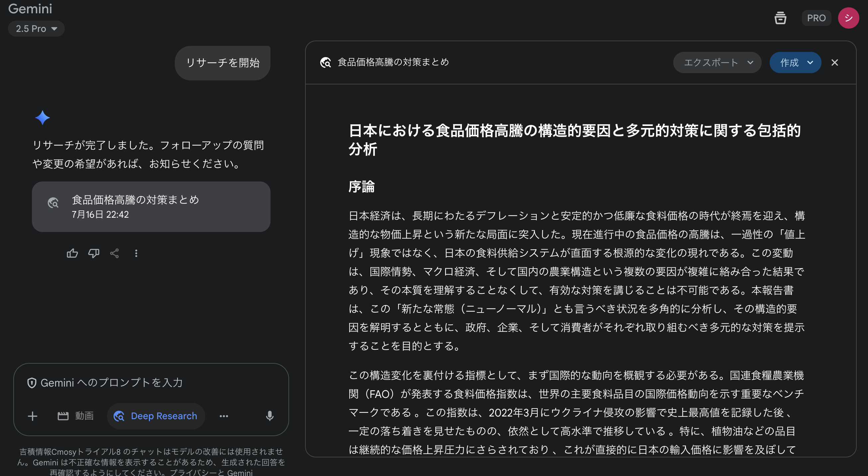The height and width of the screenshot is (476, 868).
Task: Open the 2.5 Pro model selector
Action: 36,29
